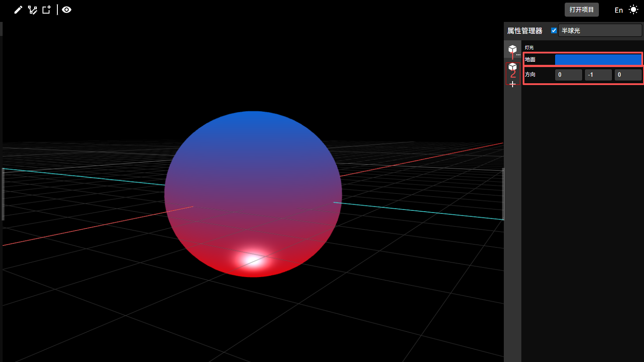644x362 pixels.
Task: Click the 属性管理器 panel title
Action: click(x=525, y=31)
